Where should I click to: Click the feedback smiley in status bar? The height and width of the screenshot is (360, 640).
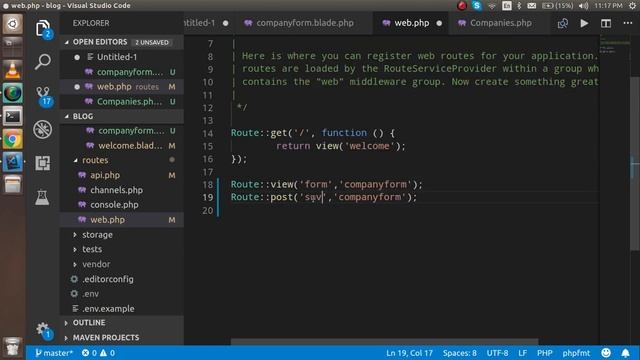click(606, 353)
